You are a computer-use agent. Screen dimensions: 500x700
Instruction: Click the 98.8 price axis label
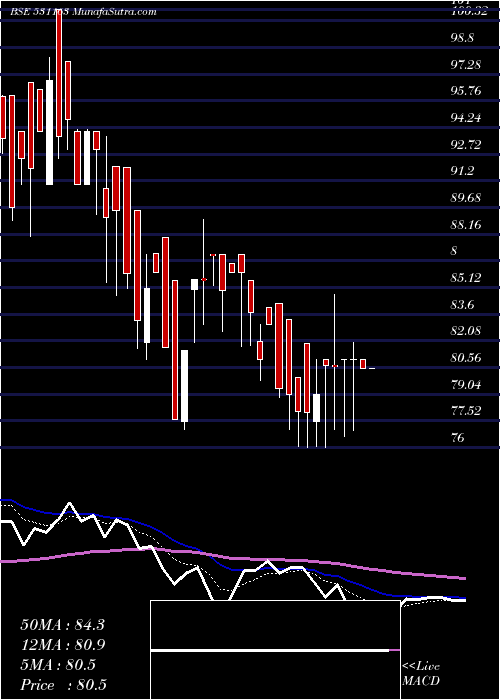[462, 38]
